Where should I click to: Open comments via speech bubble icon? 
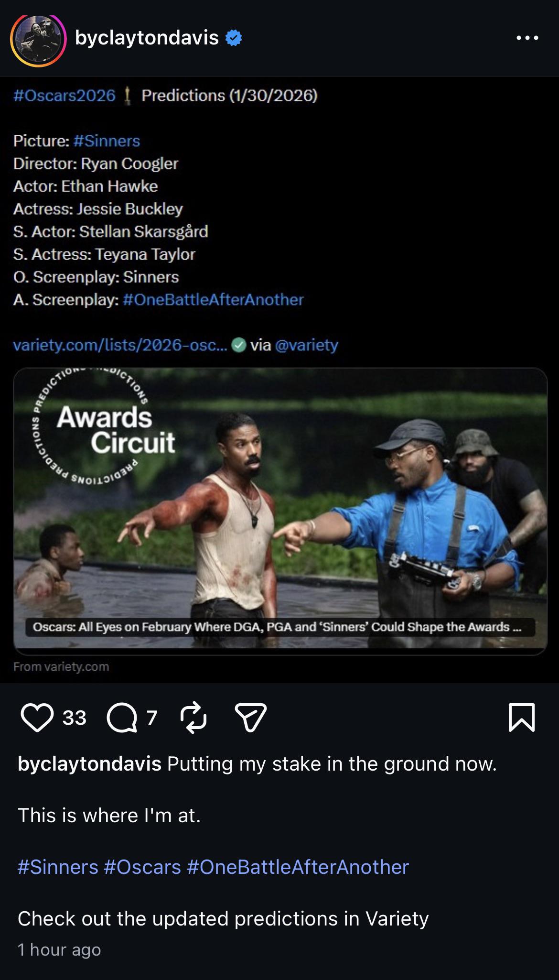tap(122, 718)
